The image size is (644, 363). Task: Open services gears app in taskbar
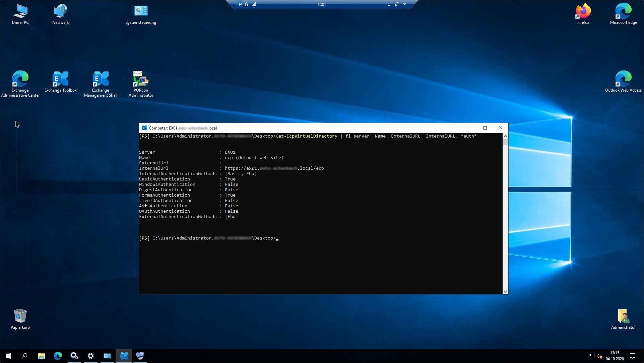coord(74,356)
